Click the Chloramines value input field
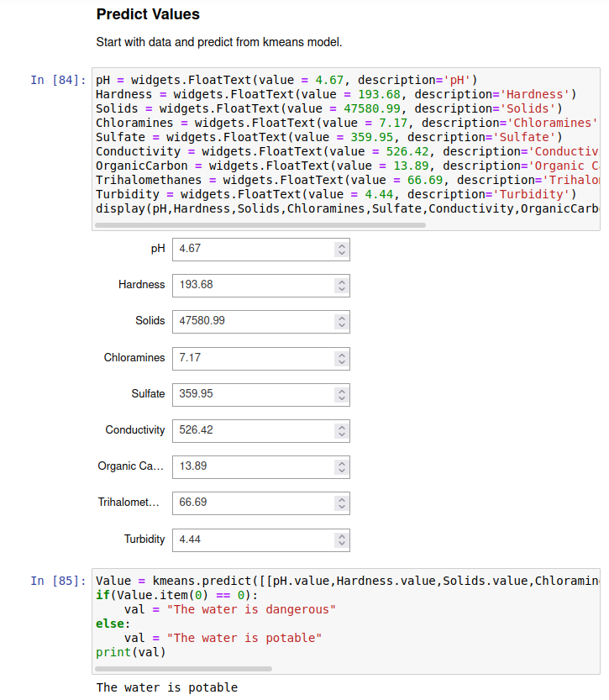 click(260, 359)
